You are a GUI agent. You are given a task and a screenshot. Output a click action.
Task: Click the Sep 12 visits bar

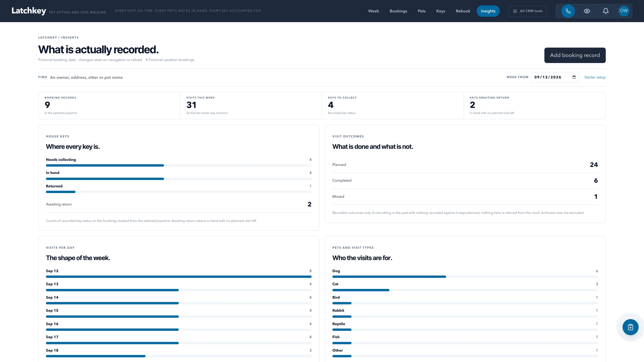[x=179, y=277]
